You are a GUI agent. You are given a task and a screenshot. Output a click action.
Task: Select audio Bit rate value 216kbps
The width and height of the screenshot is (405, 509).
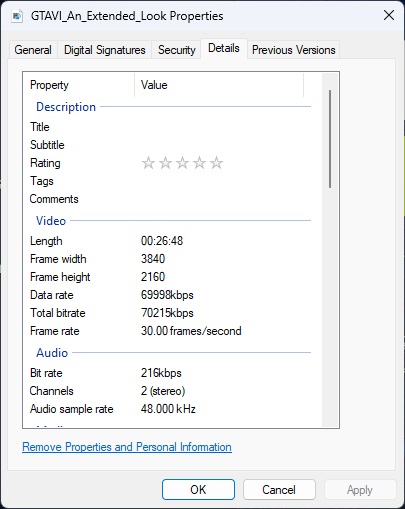(161, 373)
